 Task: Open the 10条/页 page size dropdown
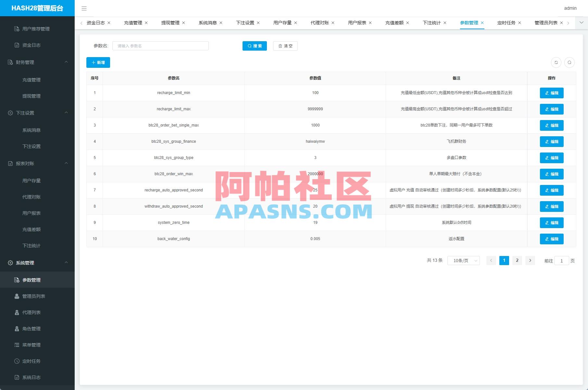point(463,260)
